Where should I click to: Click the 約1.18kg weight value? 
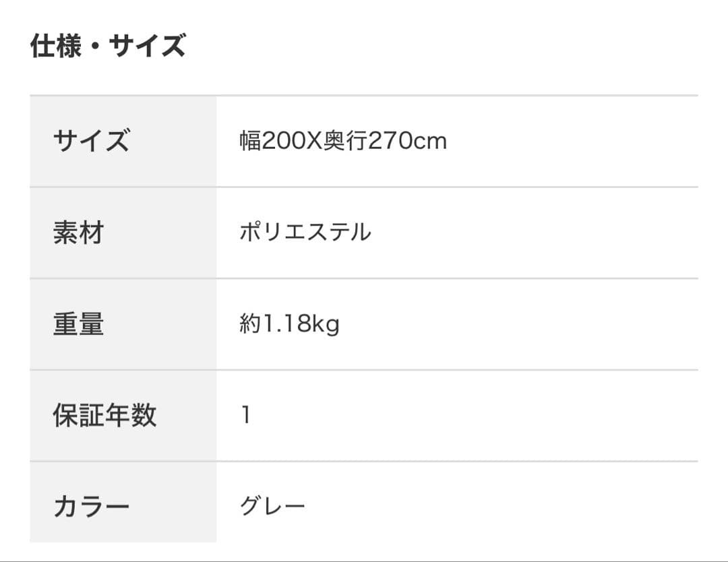pos(290,323)
